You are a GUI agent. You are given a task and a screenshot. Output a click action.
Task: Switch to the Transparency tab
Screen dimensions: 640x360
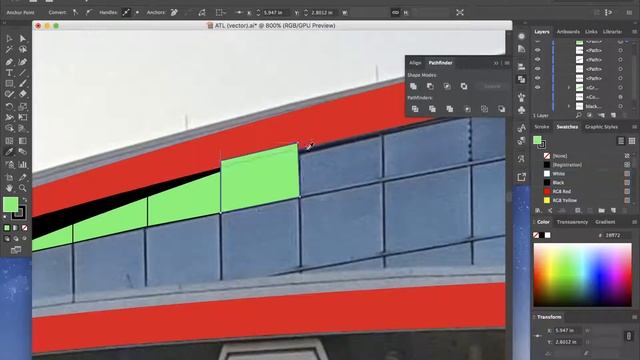(x=572, y=222)
